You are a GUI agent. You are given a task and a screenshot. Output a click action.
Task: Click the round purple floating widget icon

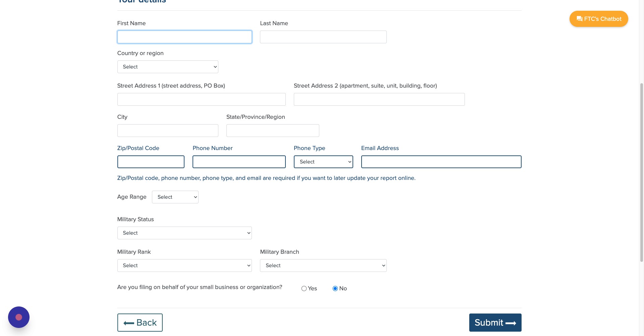[19, 317]
